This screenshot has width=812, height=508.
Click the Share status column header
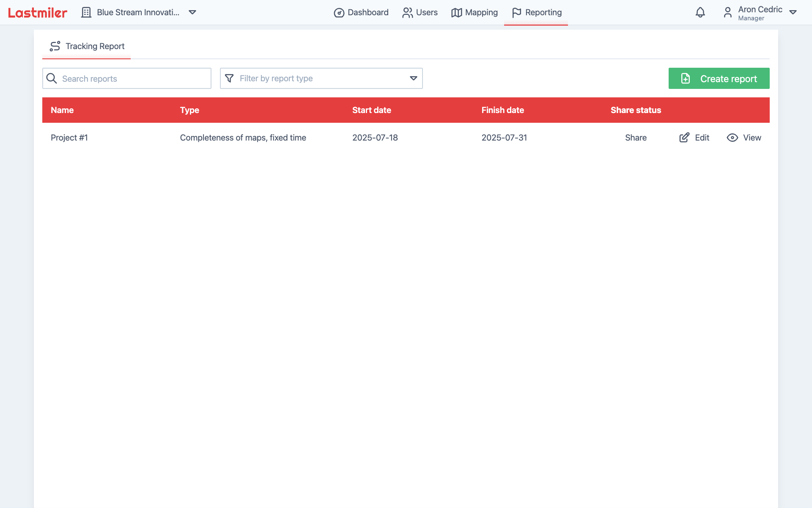[x=636, y=110]
